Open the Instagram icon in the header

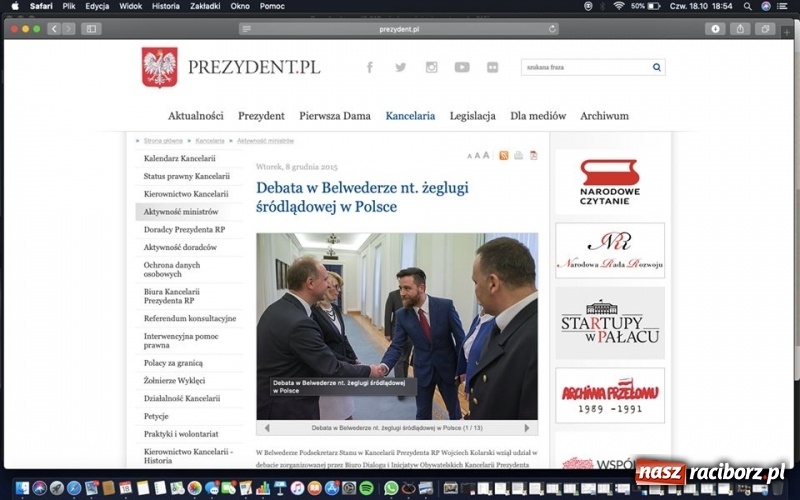(432, 67)
